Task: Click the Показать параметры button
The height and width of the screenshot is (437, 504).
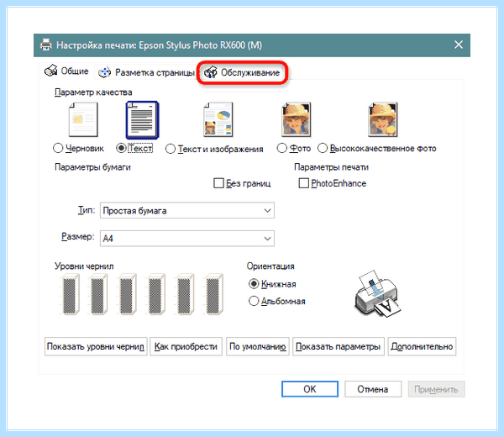Action: click(339, 346)
